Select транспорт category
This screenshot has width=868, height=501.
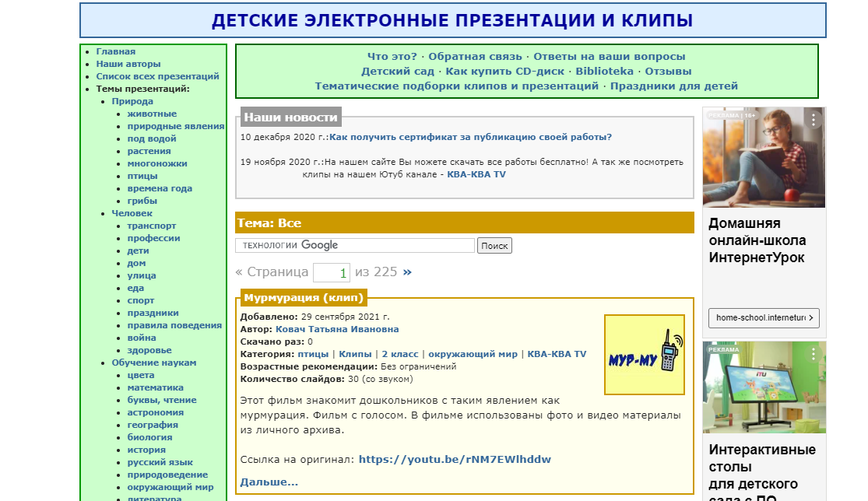point(152,226)
